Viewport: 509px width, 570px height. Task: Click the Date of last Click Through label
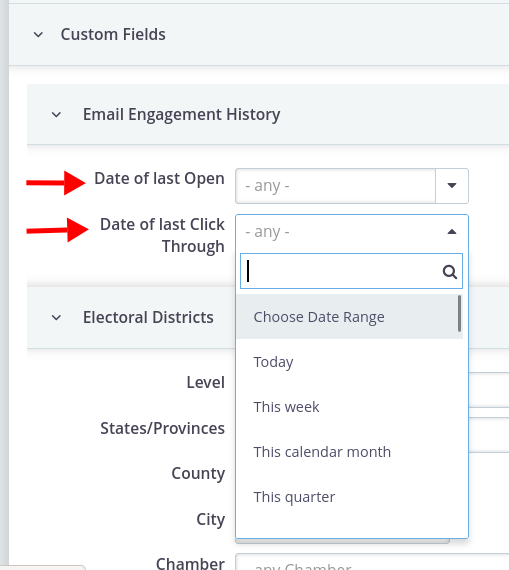[x=162, y=235]
